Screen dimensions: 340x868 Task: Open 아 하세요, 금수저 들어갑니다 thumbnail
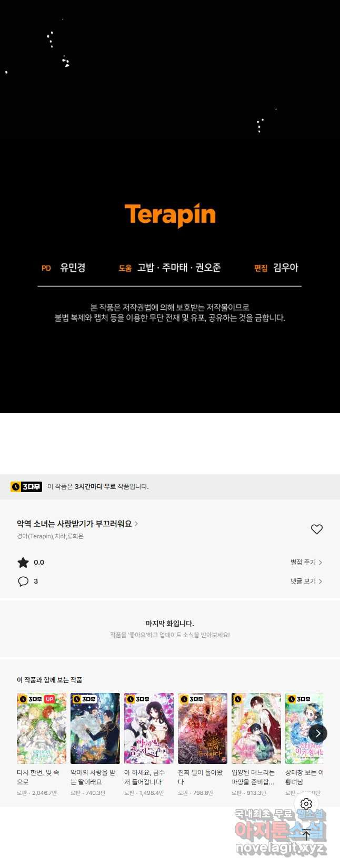149,728
